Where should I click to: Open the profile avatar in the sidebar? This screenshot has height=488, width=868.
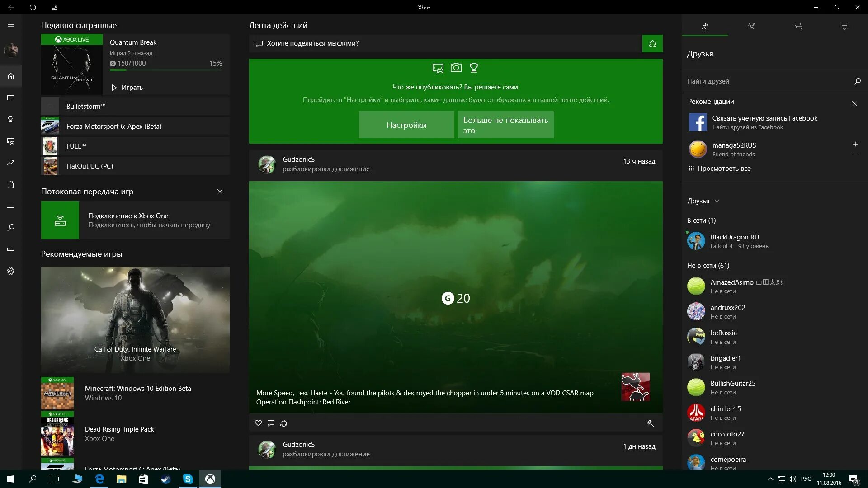click(x=11, y=50)
